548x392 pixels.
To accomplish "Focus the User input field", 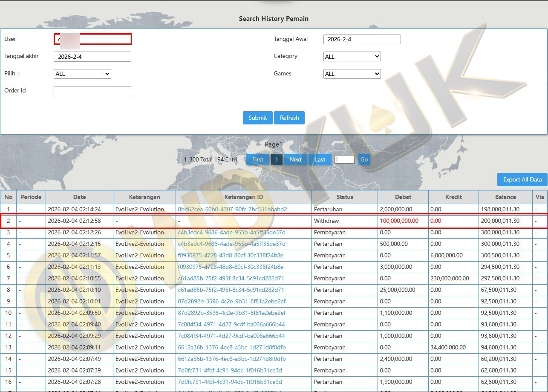I will (92, 39).
